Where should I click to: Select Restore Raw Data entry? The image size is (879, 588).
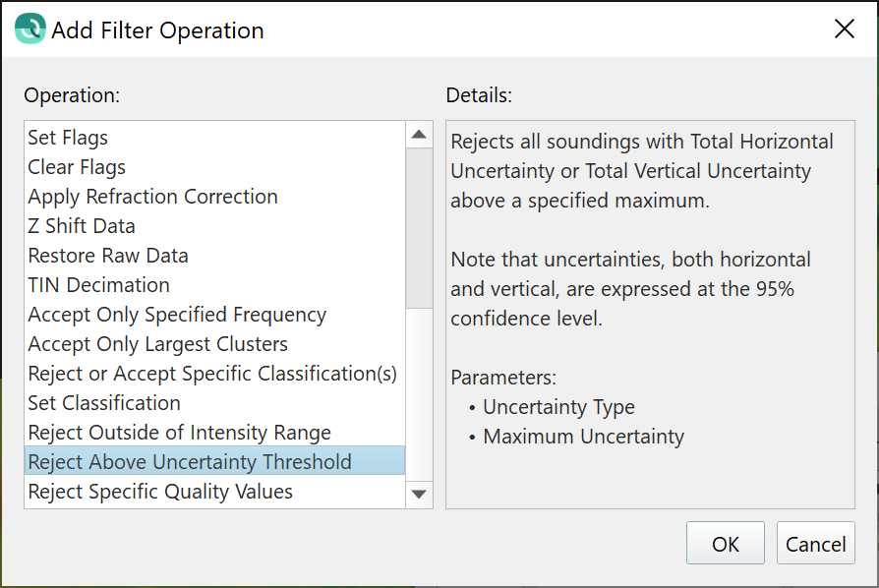(x=108, y=256)
